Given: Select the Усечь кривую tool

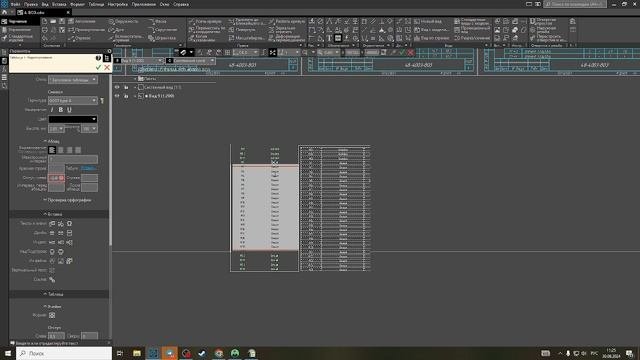Looking at the screenshot, I should click(x=205, y=21).
